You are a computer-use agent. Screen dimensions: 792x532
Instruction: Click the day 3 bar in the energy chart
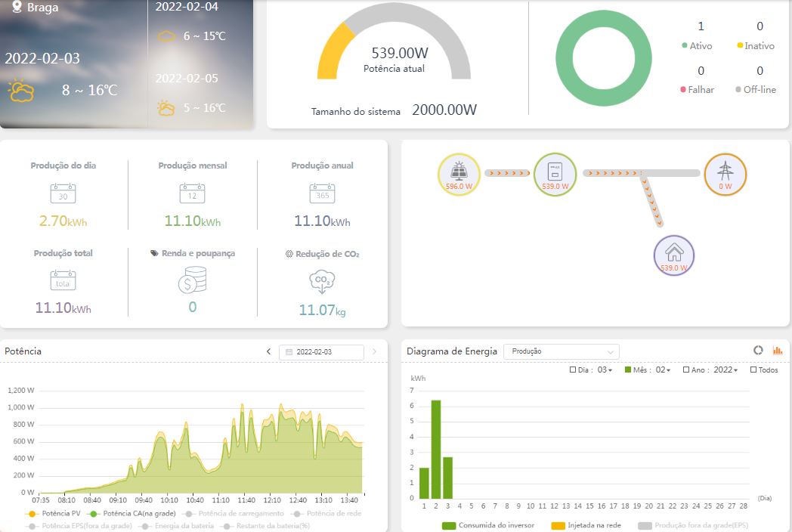pyautogui.click(x=447, y=478)
